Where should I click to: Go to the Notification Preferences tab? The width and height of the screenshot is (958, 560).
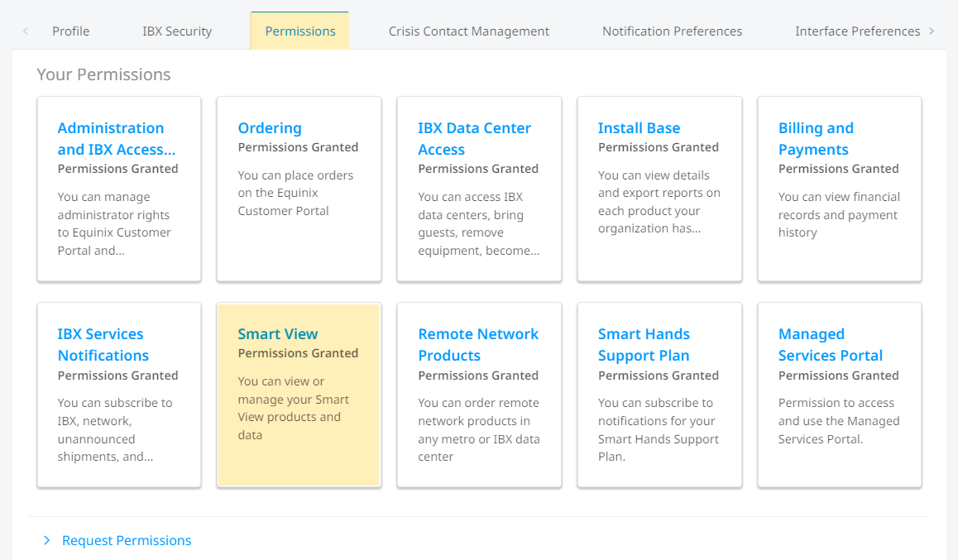click(x=672, y=31)
